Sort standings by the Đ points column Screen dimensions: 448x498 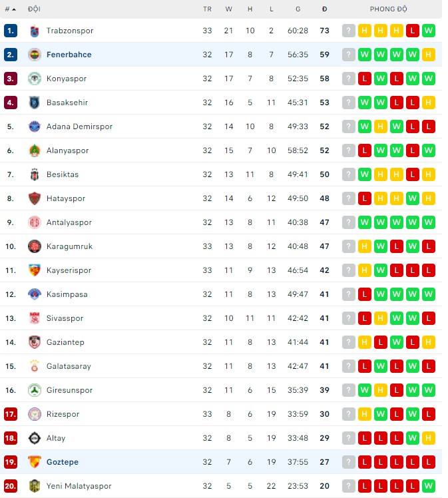(x=324, y=9)
